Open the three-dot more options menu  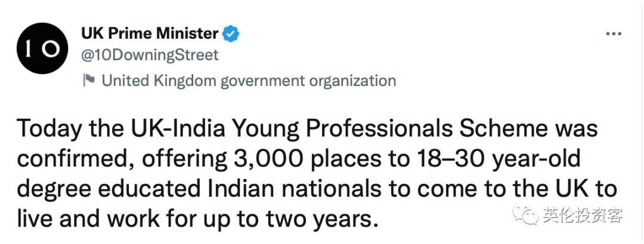[614, 34]
